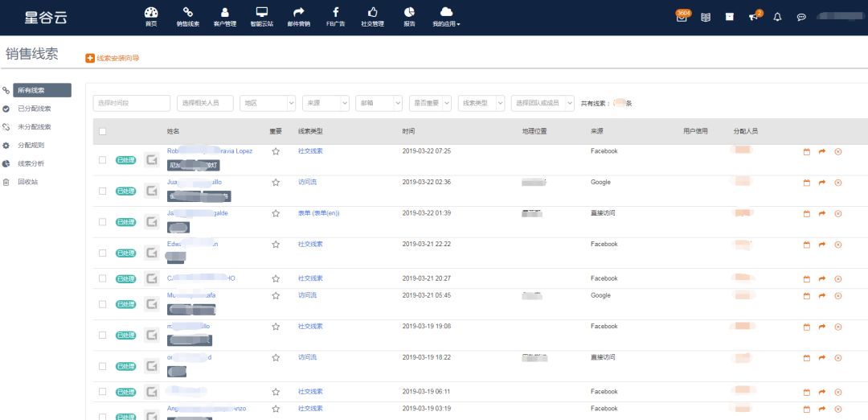The image size is (868, 420).
Task: Click the 选择时间段 date range input field
Action: coord(132,103)
